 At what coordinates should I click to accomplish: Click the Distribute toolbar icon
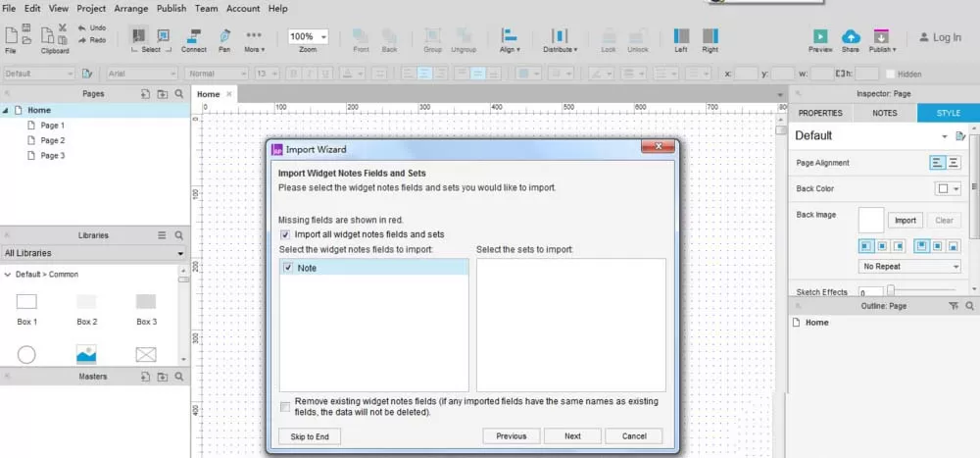point(560,35)
